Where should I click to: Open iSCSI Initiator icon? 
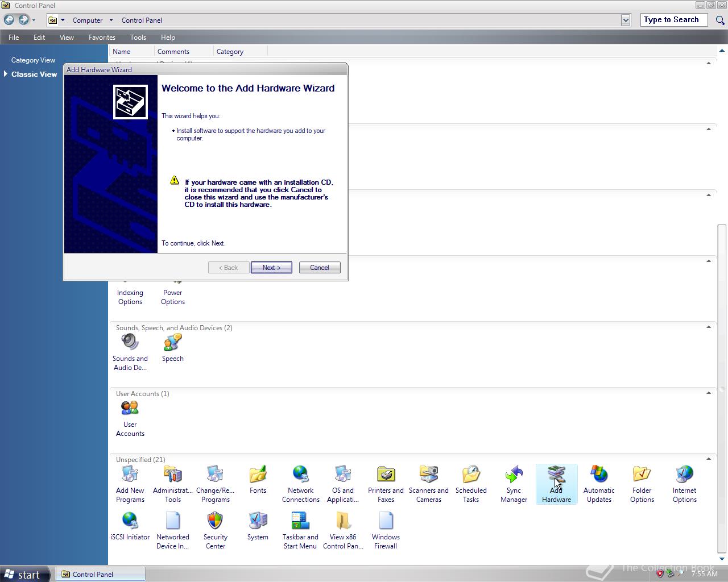click(130, 526)
